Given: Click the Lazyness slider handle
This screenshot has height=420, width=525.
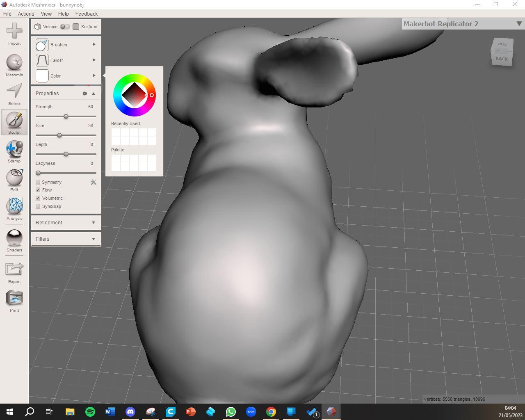Looking at the screenshot, I should tap(38, 173).
